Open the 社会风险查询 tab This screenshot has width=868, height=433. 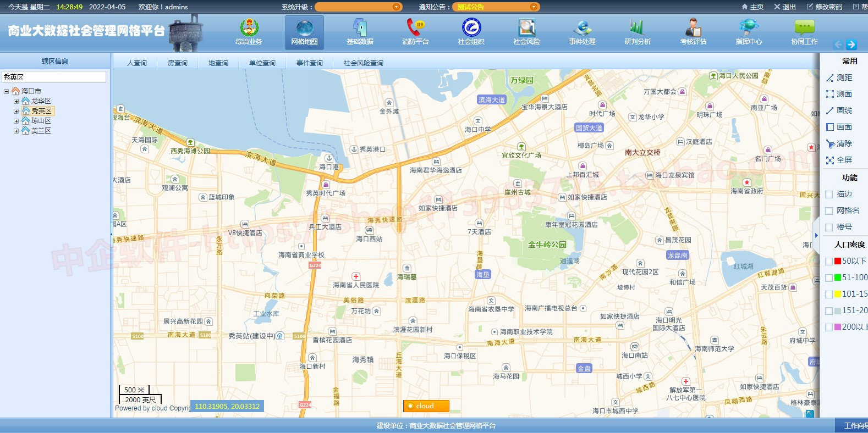[x=363, y=63]
